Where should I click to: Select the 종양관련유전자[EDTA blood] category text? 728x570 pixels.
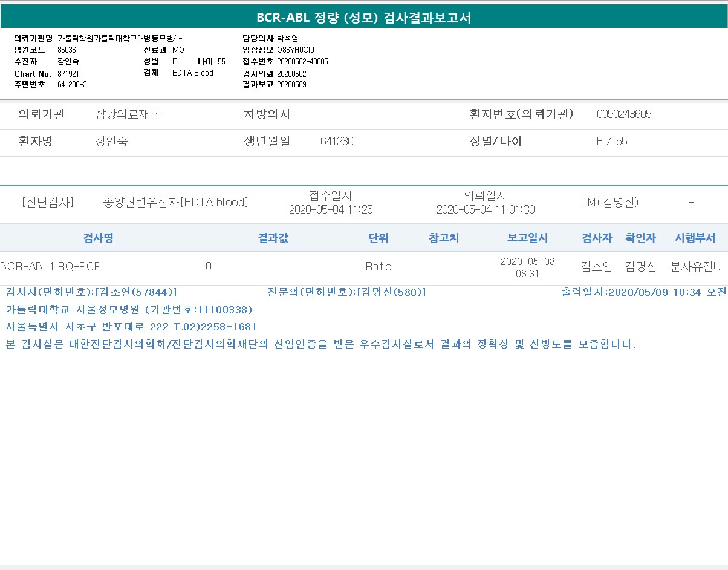176,203
